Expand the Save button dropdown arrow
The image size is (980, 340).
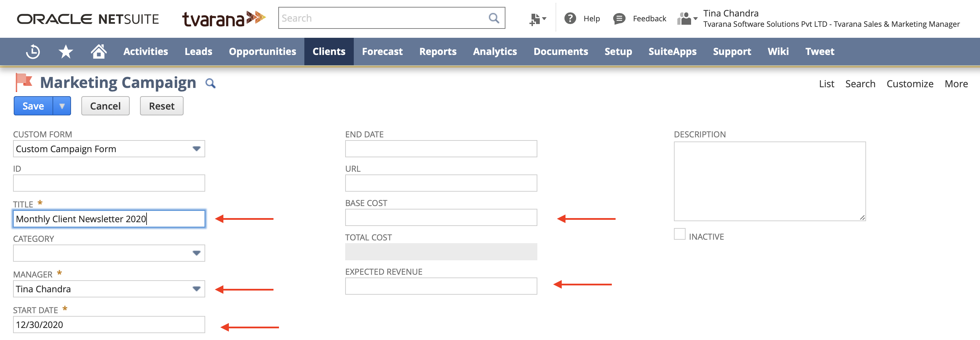pos(62,106)
